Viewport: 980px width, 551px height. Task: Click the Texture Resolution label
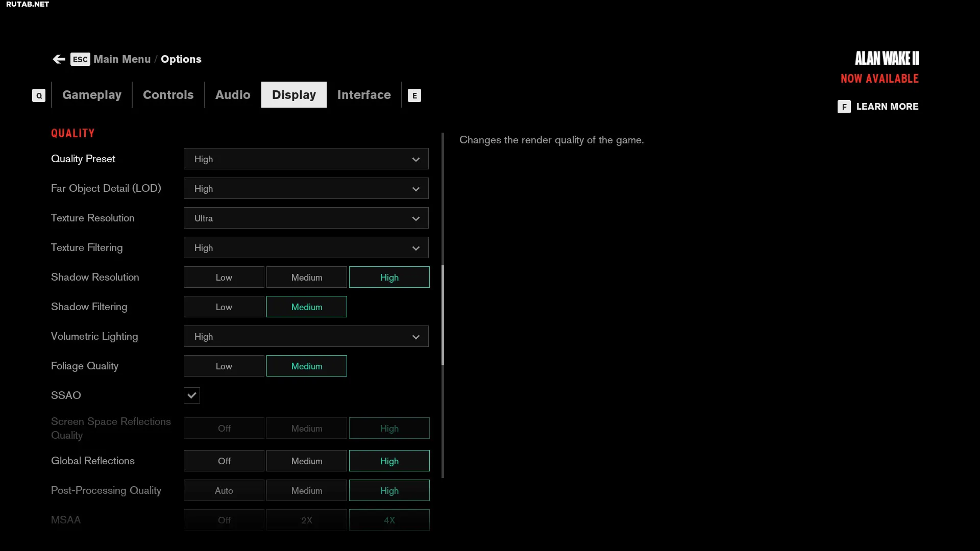point(93,218)
